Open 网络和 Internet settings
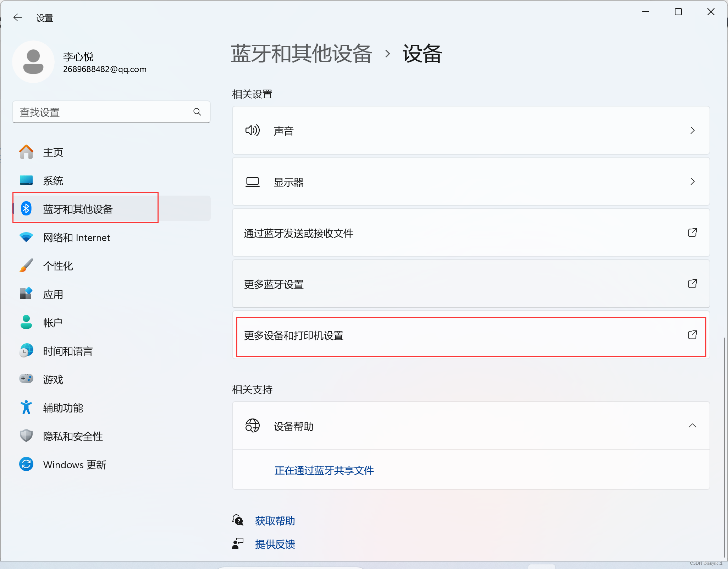 point(77,237)
